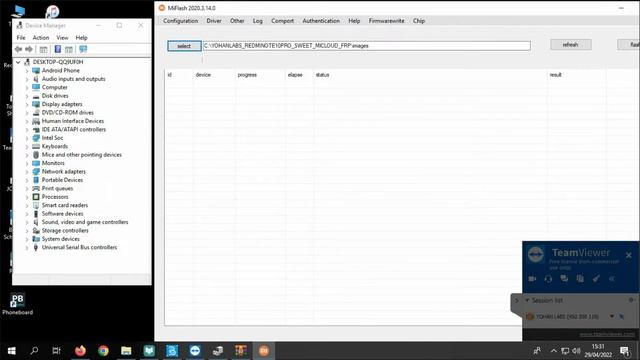
Task: Open MiFlash Configuration menu
Action: pyautogui.click(x=180, y=21)
